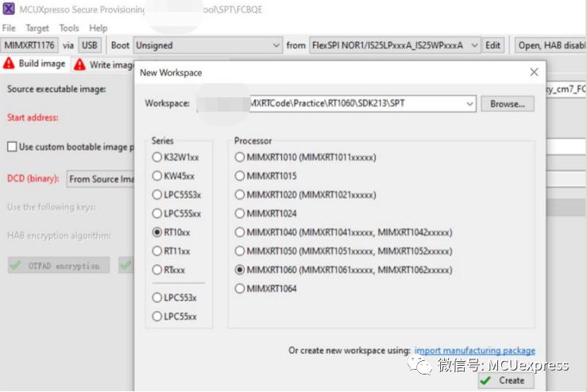Open the Boot type Unsigned dropdown

pyautogui.click(x=208, y=45)
